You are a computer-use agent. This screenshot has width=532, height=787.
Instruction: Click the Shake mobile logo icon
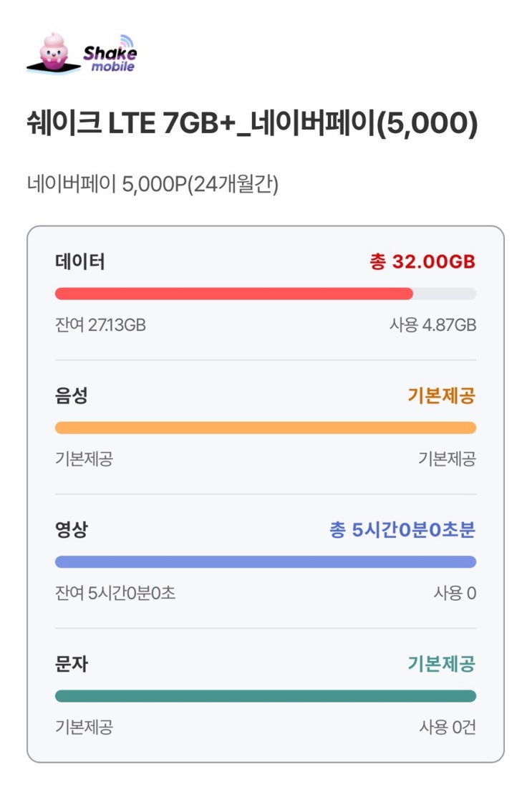[x=81, y=54]
